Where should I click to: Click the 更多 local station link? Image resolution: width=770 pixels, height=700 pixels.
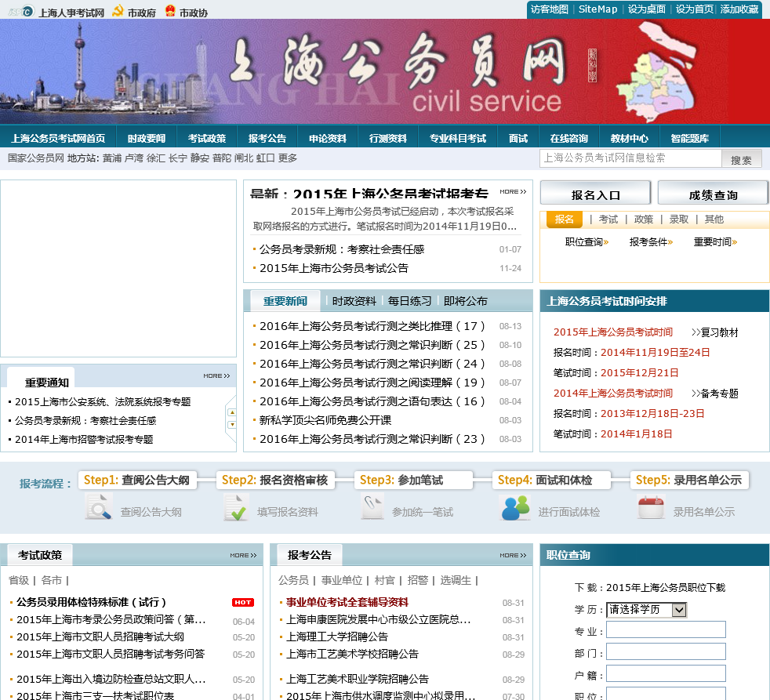coord(287,158)
